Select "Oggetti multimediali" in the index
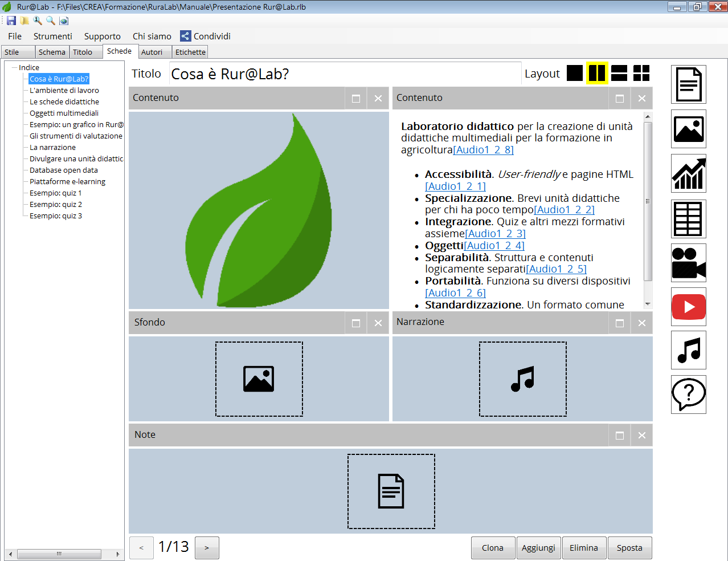 (x=64, y=113)
